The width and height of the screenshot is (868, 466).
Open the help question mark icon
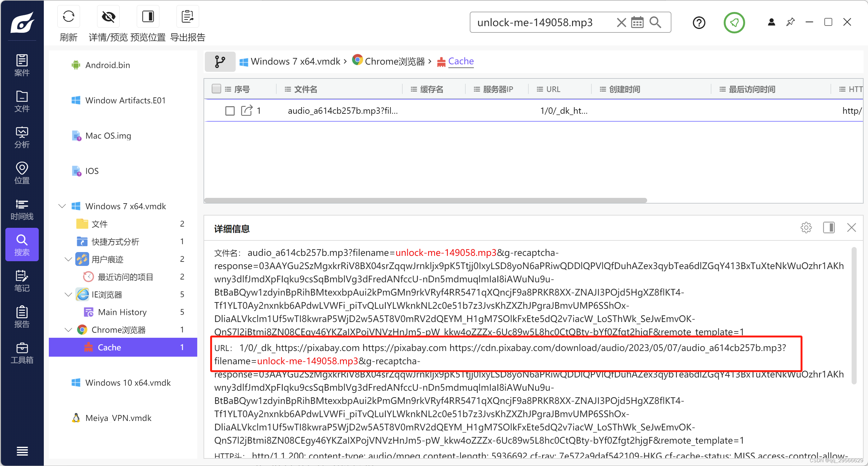tap(699, 23)
